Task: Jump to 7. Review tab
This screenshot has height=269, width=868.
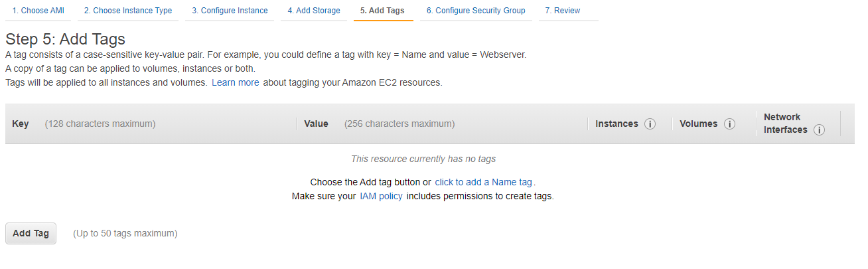Action: click(x=562, y=11)
